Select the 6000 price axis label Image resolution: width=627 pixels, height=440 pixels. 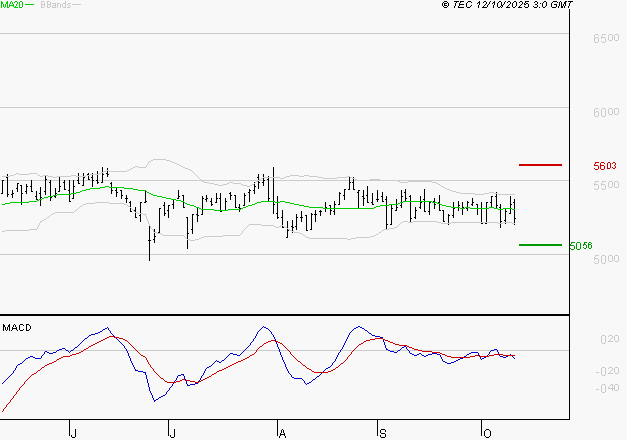coord(605,112)
